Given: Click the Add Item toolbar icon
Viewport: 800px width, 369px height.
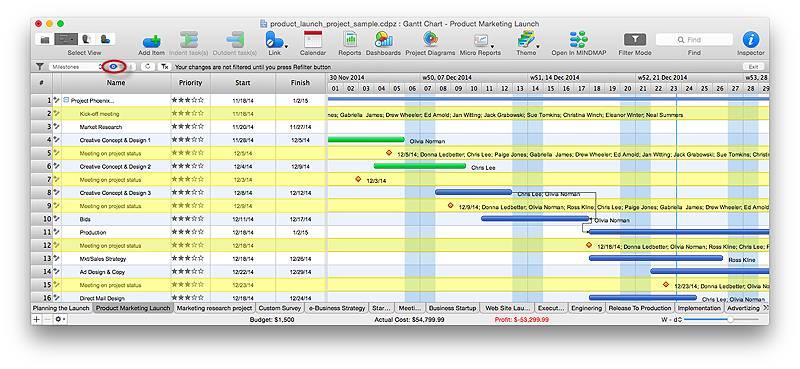Looking at the screenshot, I should [x=152, y=40].
